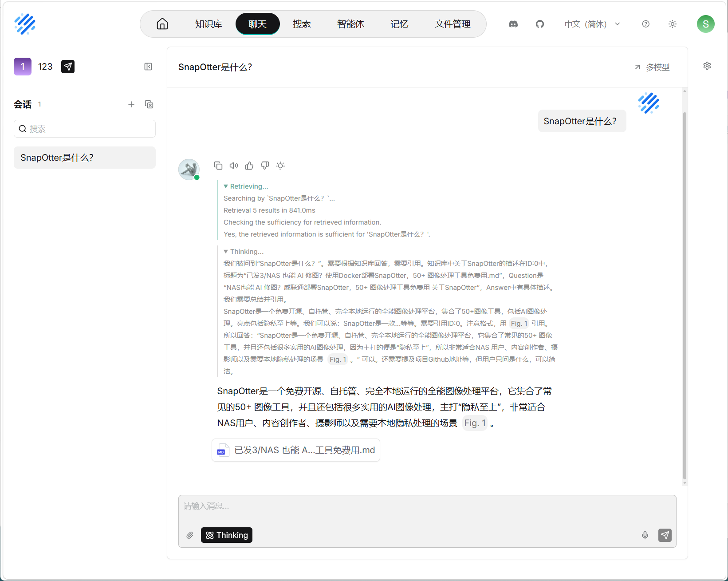Viewport: 728px width, 581px height.
Task: Send the message with arrow button
Action: (665, 535)
